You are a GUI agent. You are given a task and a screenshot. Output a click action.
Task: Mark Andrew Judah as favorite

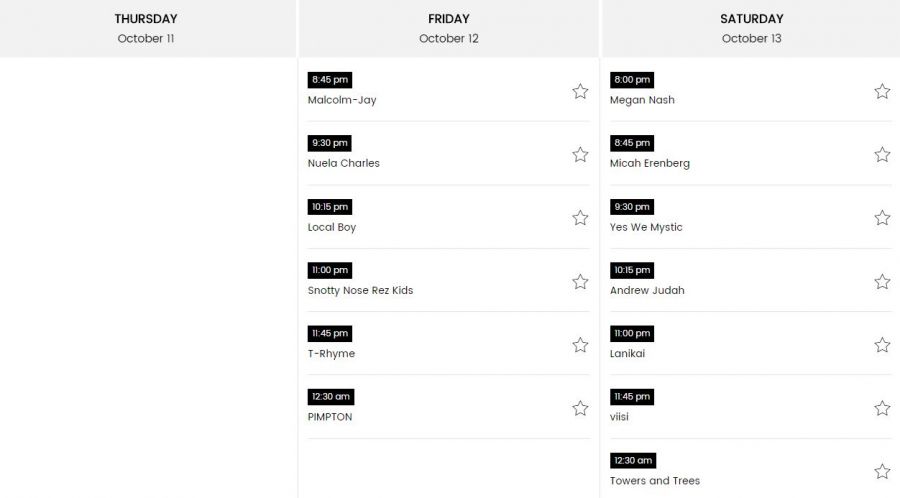pos(882,282)
